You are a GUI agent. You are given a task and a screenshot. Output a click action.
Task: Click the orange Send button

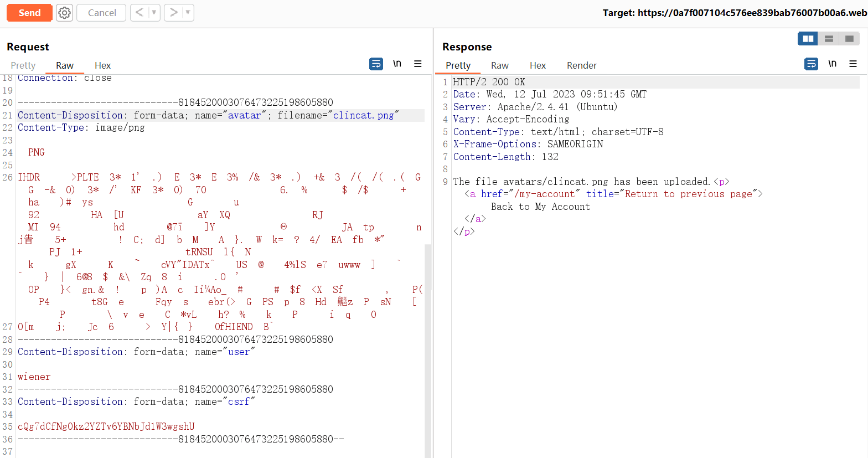click(x=29, y=13)
